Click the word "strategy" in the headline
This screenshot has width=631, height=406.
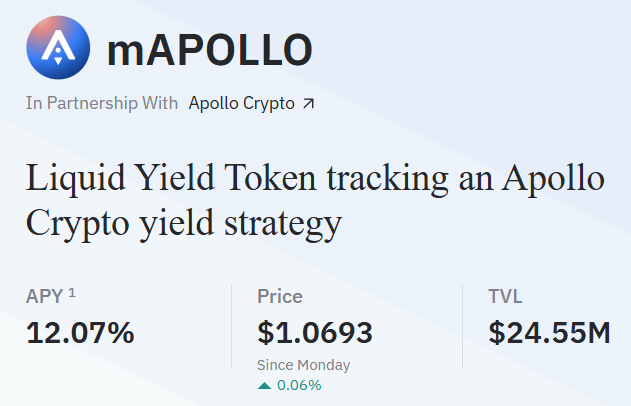coord(291,222)
